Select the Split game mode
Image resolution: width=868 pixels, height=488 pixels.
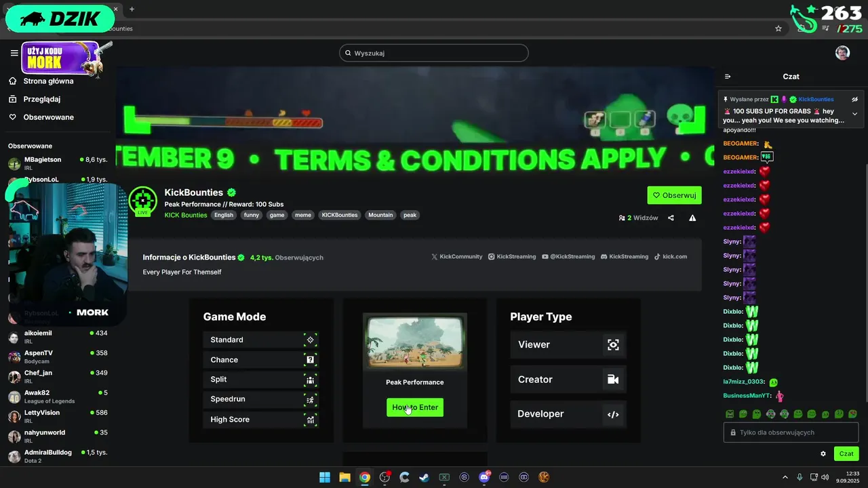click(x=260, y=380)
